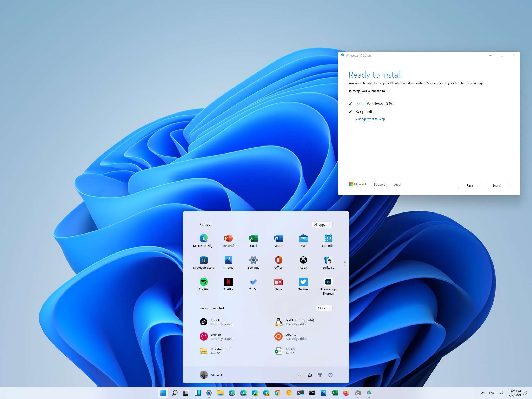Open the Photos app in Start
This screenshot has height=399, width=532.
click(x=229, y=263)
